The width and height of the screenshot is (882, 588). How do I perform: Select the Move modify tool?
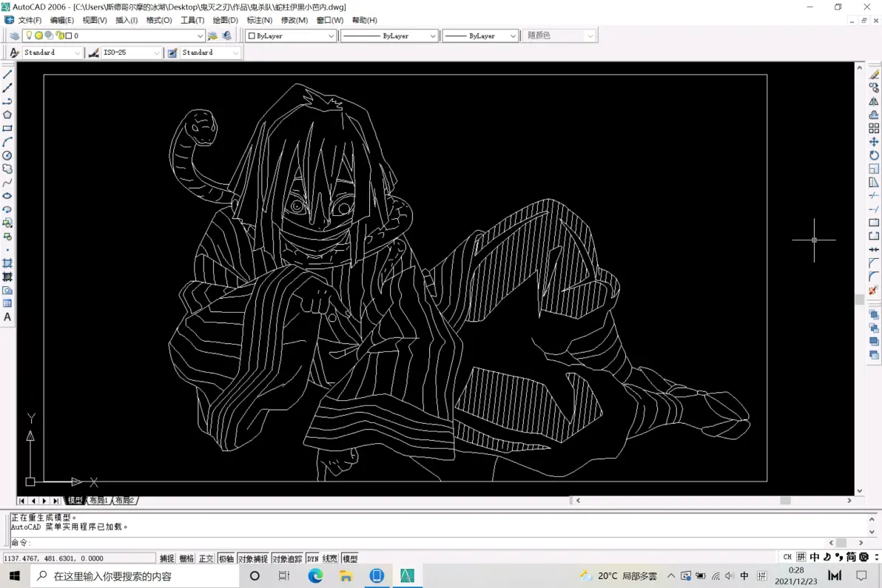point(874,142)
